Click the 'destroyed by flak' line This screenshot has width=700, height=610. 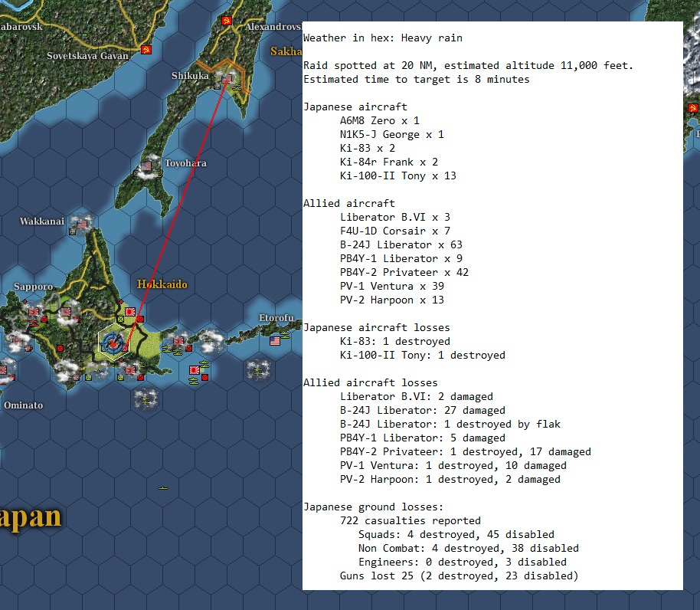(x=450, y=425)
